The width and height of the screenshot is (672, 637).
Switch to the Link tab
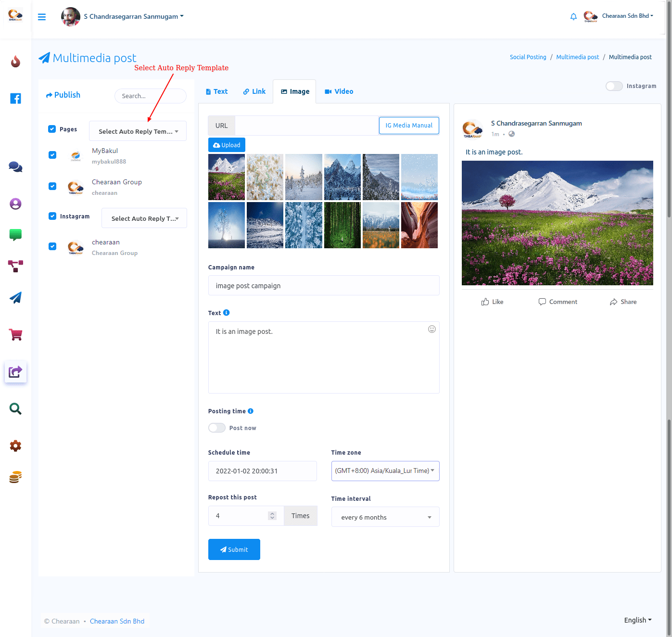click(x=254, y=91)
